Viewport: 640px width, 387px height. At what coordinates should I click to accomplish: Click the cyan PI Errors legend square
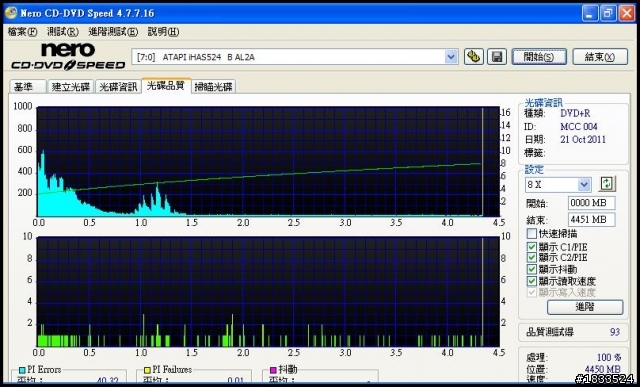pos(22,370)
